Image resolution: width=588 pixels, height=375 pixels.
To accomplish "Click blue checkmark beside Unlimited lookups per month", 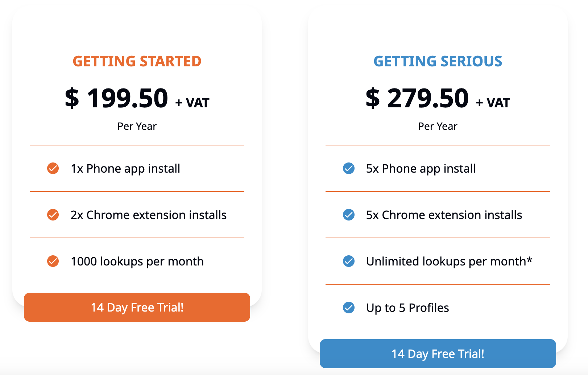I will 349,261.
